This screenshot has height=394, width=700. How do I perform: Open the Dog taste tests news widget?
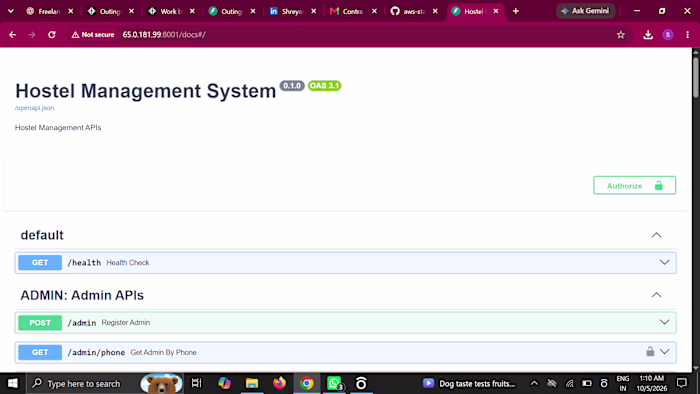pos(469,383)
